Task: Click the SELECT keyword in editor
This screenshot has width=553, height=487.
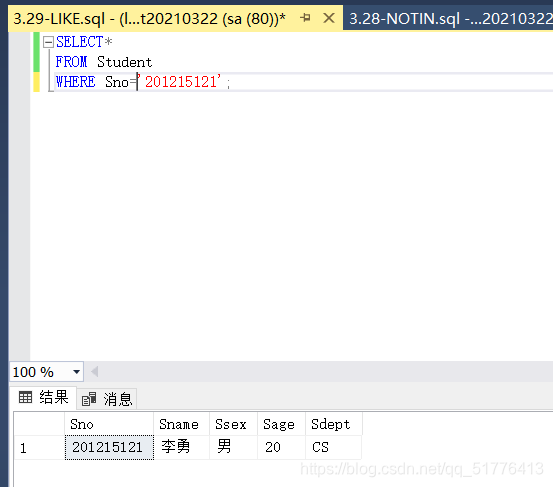Action: pos(80,42)
